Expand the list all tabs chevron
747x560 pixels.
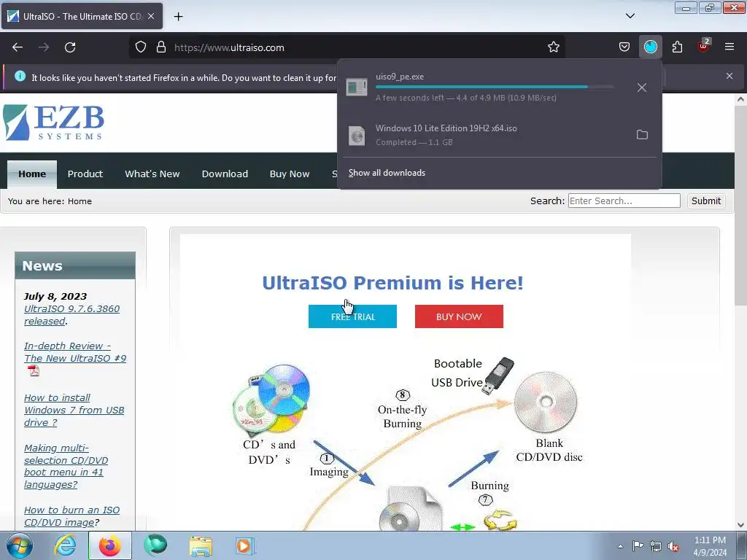pyautogui.click(x=630, y=16)
